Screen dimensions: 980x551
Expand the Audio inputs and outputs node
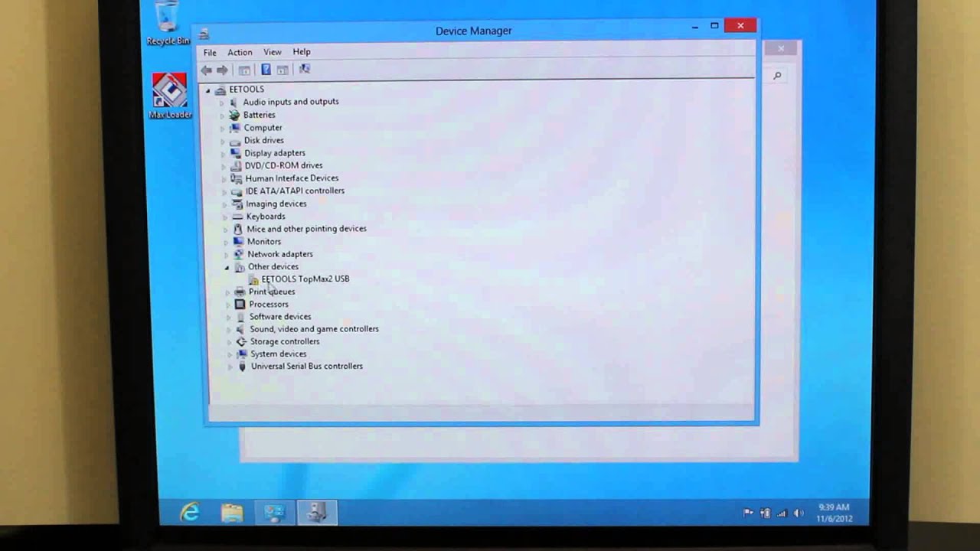(x=222, y=103)
